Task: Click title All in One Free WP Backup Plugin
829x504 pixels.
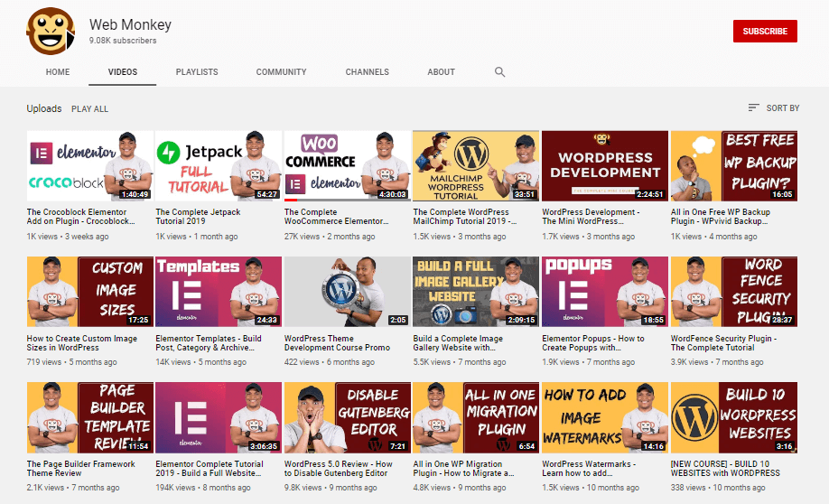Action: (x=721, y=216)
